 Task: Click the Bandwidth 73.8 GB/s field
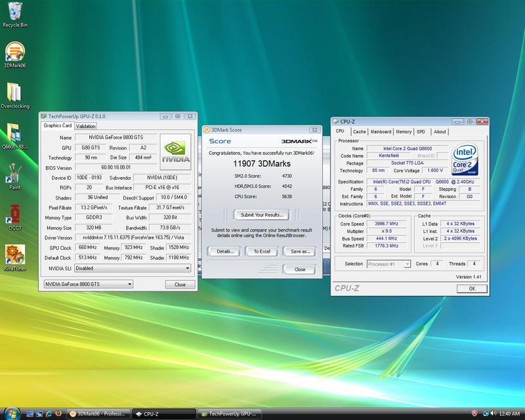click(170, 228)
